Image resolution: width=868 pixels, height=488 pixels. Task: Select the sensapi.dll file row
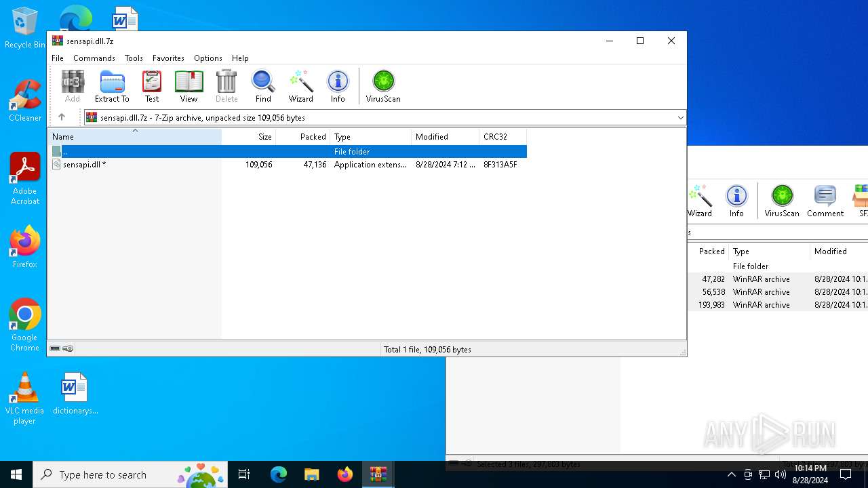(x=287, y=165)
